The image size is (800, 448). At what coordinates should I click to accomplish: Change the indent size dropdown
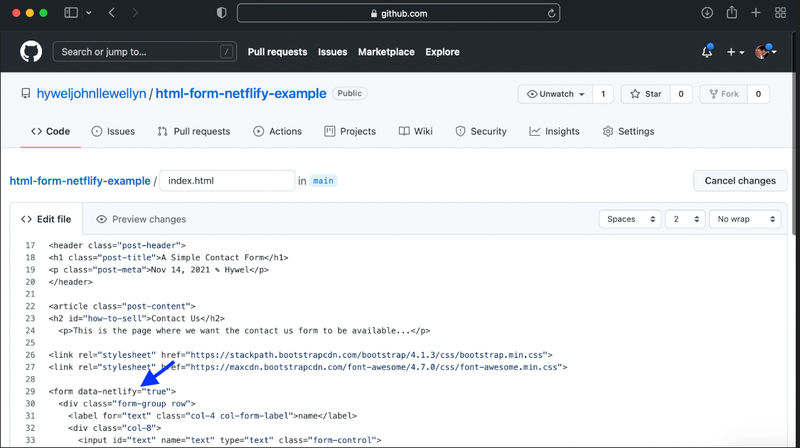pyautogui.click(x=685, y=219)
